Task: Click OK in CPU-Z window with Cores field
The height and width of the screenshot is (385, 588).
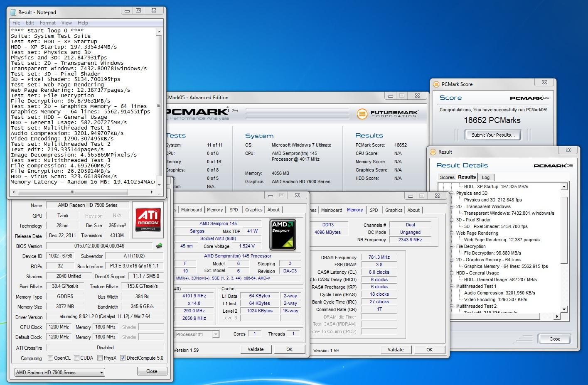Action: (290, 349)
